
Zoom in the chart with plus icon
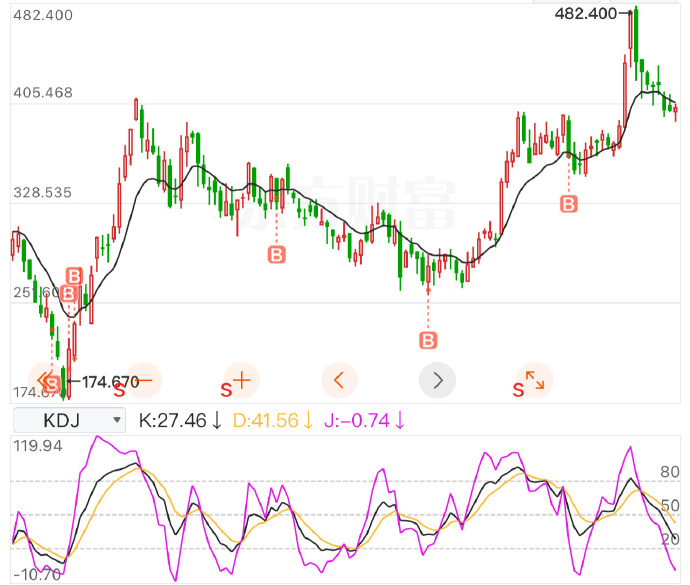241,379
